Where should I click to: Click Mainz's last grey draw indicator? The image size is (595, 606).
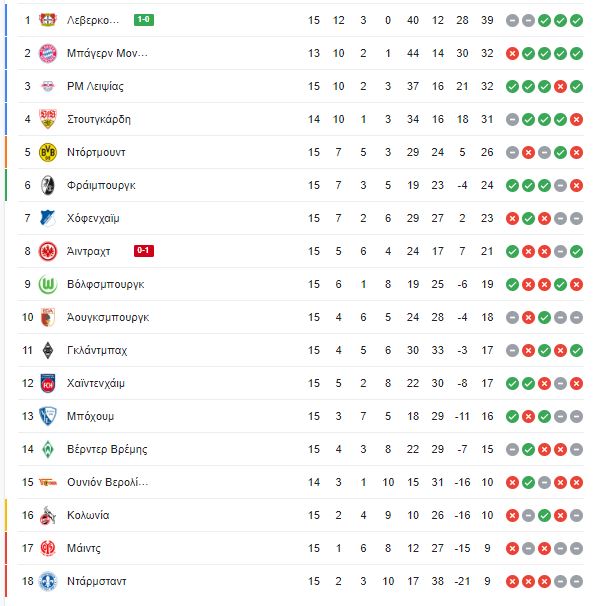coord(576,548)
